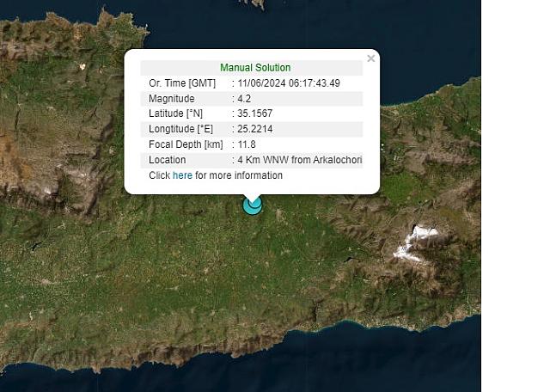Click the 'Longtitude [°E]' row label
The height and width of the screenshot is (392, 550).
click(181, 129)
